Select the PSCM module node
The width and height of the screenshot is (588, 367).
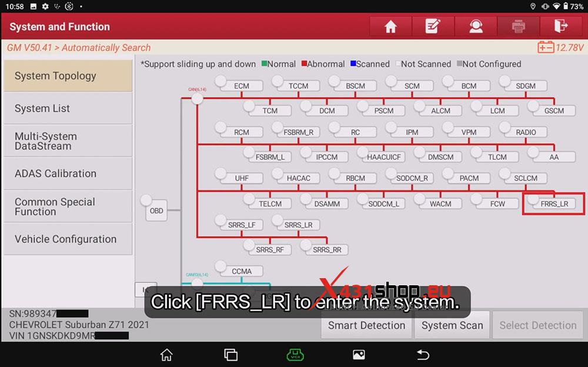(x=383, y=111)
